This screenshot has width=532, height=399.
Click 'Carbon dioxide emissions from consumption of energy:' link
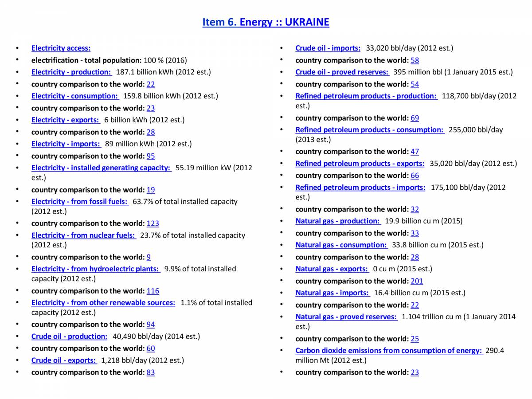coord(388,350)
